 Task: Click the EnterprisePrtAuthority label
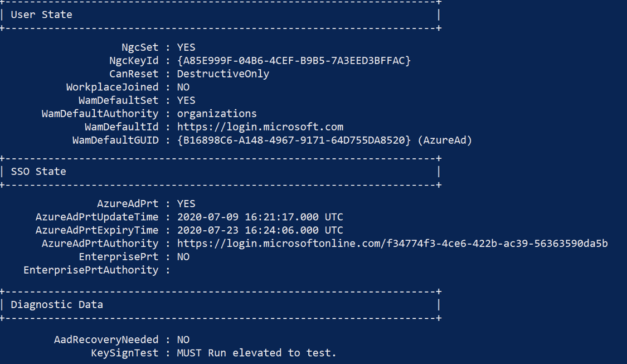[x=91, y=270]
